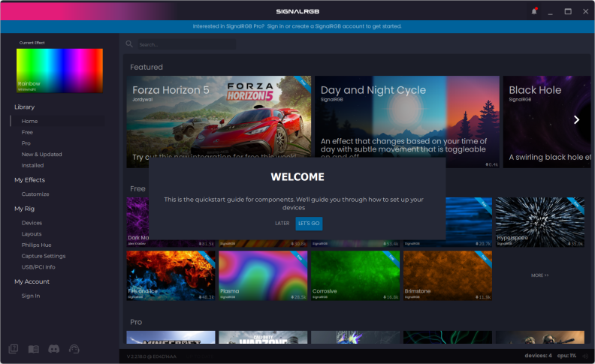This screenshot has height=364, width=595.
Task: Click the cpu: 1% status text
Action: 566,356
